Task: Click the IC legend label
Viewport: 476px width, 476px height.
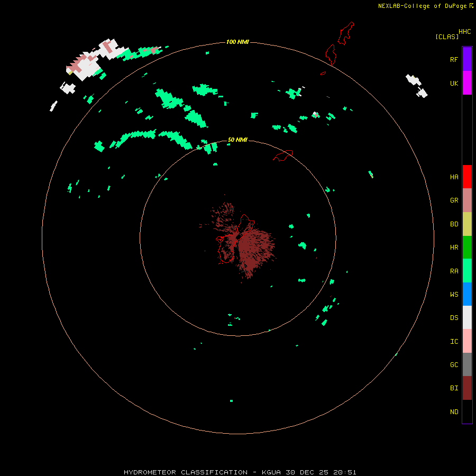Action: pos(454,342)
